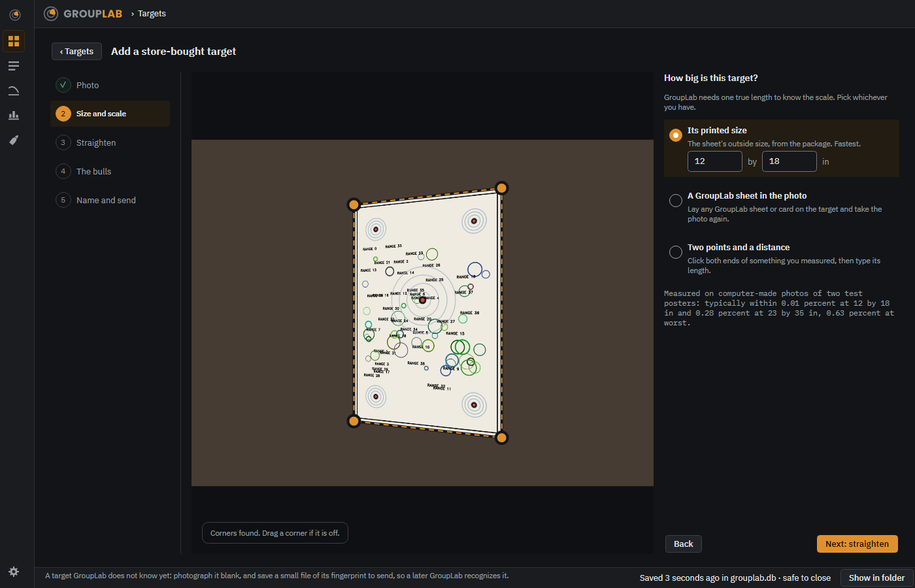This screenshot has width=915, height=588.
Task: Click 'Next: straighten' button
Action: click(x=857, y=544)
